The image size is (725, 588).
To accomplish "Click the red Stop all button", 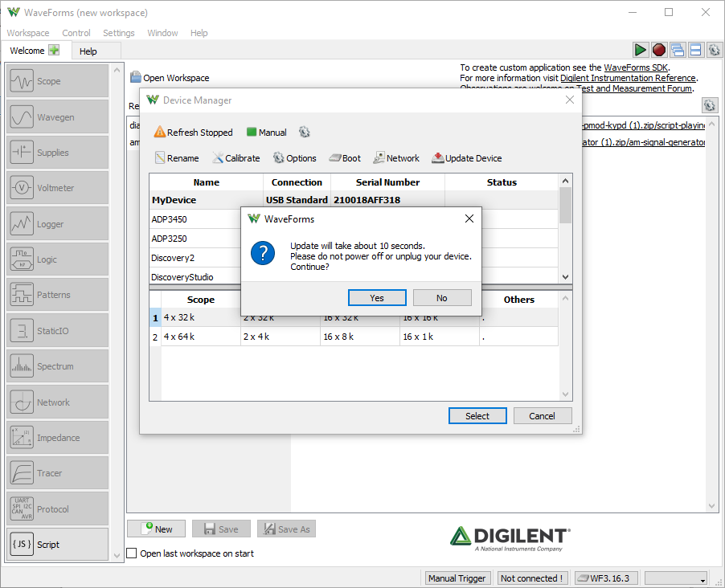I will tap(659, 50).
